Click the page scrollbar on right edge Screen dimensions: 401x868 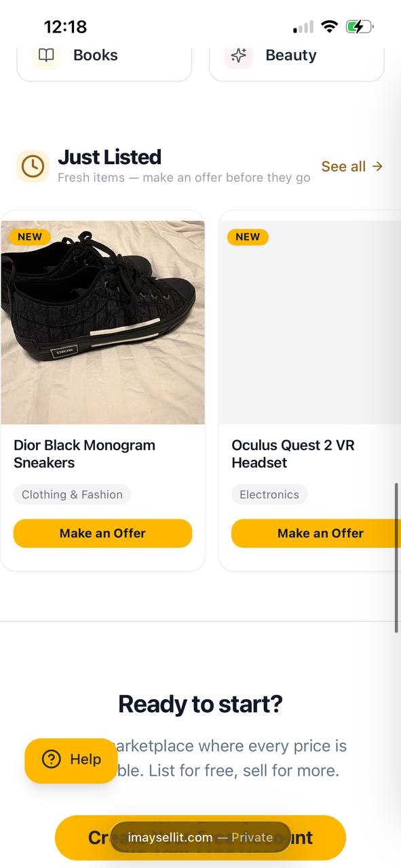397,558
